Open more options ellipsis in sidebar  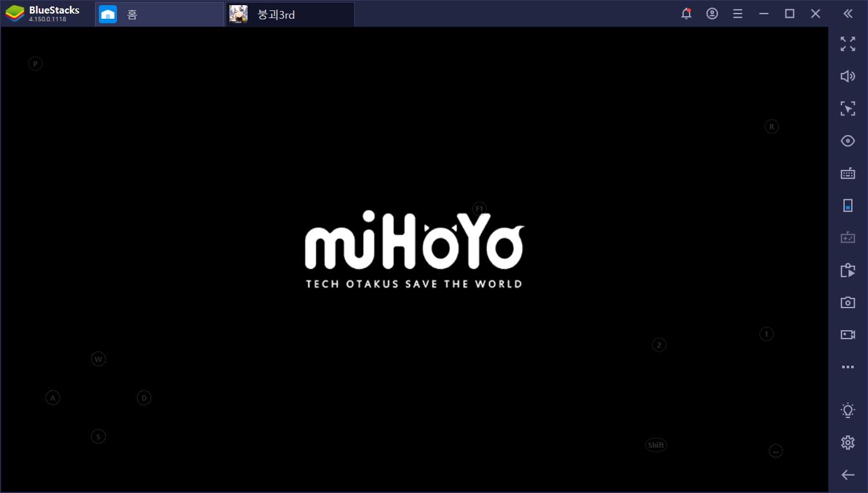coord(847,367)
